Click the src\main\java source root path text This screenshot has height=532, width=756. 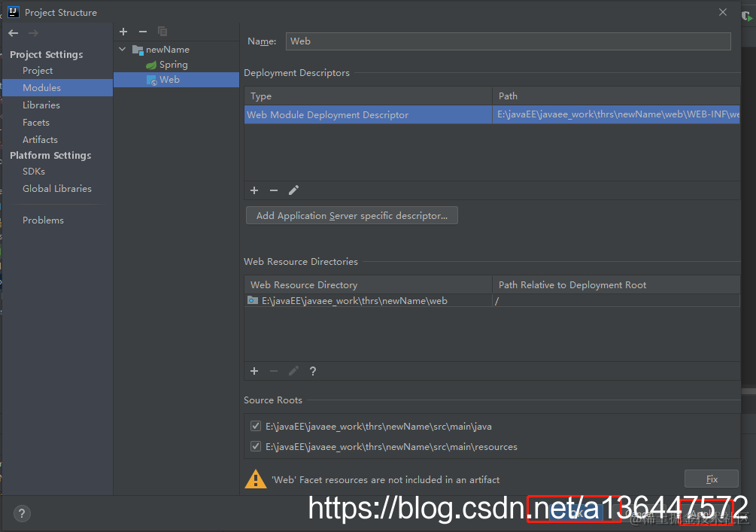click(378, 427)
